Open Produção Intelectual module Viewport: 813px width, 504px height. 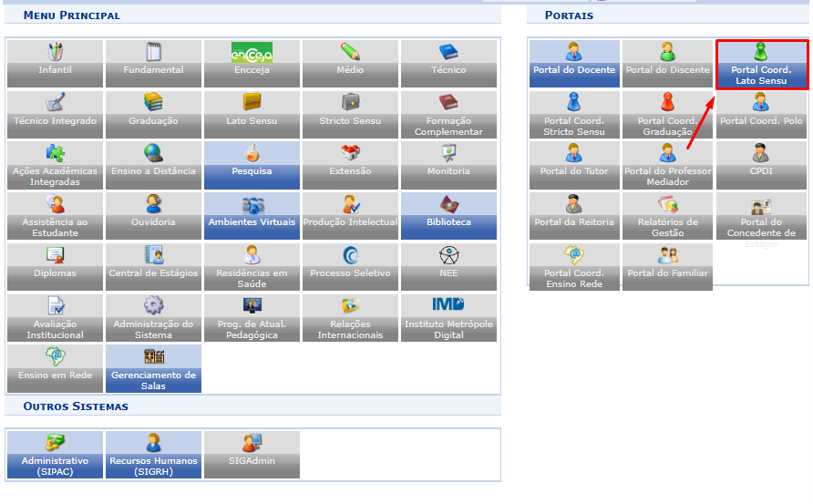tap(351, 216)
